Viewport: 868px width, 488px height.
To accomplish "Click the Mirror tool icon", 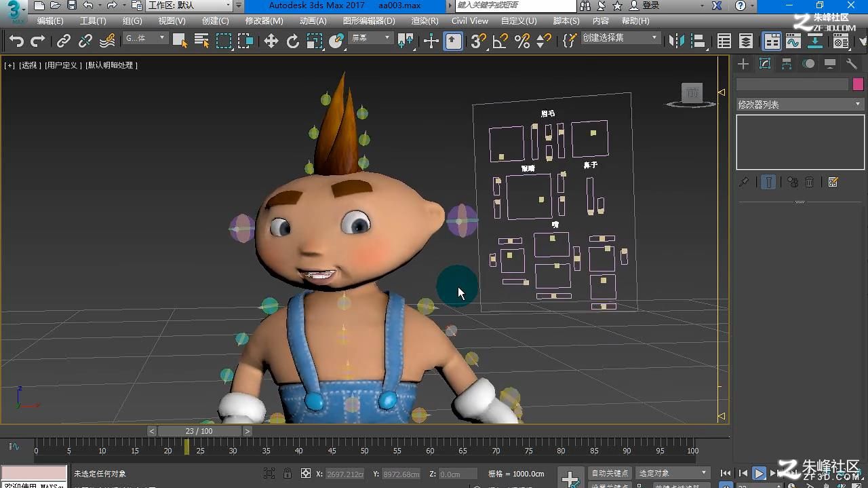I will [x=676, y=41].
